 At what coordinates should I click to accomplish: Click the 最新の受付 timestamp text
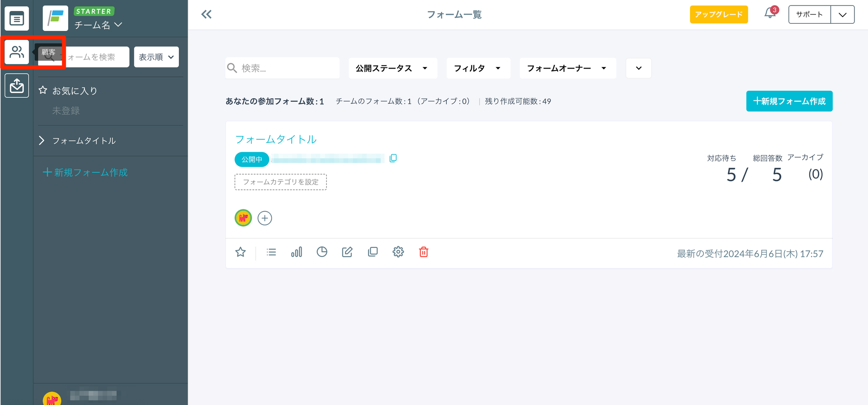click(750, 254)
